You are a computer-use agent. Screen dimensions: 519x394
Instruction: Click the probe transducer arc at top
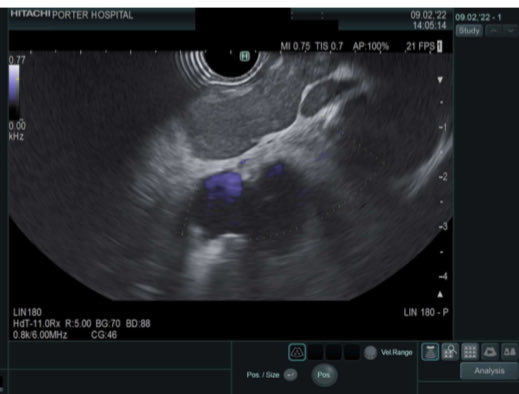[230, 67]
